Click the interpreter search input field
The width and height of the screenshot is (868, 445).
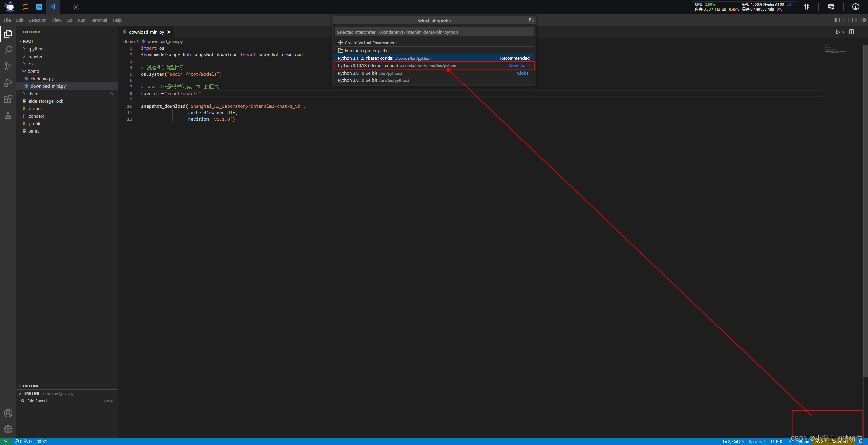pos(434,32)
